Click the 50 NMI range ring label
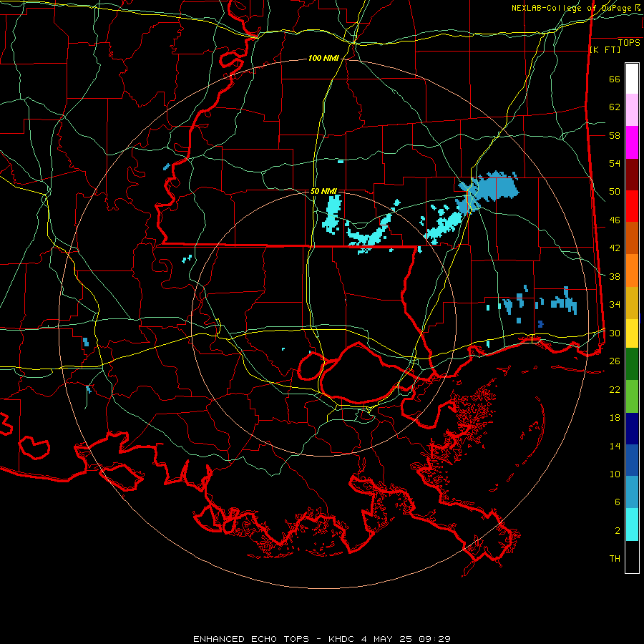The width and height of the screenshot is (644, 644). [323, 191]
